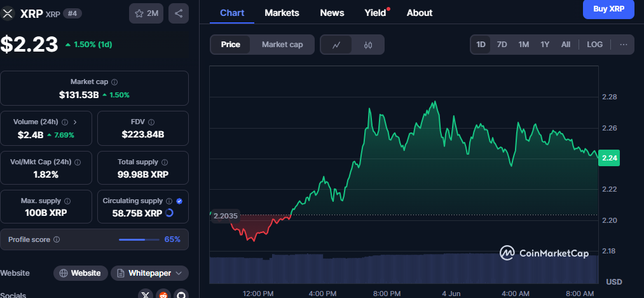This screenshot has height=298, width=644.
Task: Click the Volume (24h) info icon
Action: (65, 122)
